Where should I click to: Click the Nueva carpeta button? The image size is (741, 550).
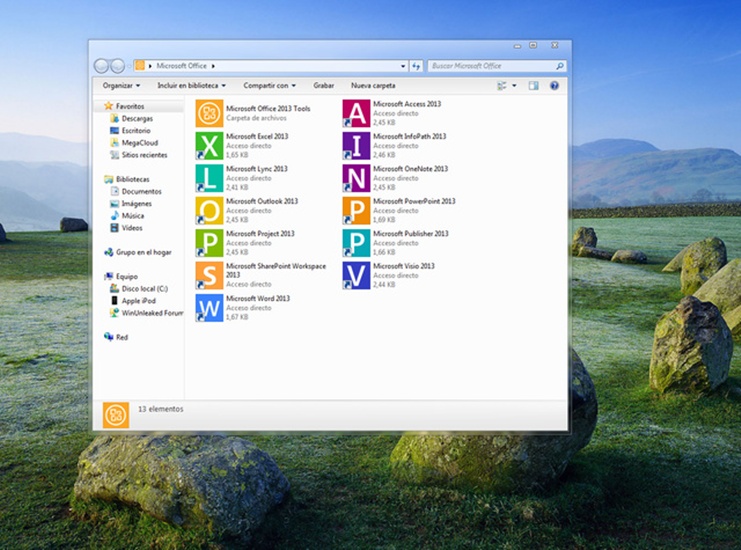point(373,86)
